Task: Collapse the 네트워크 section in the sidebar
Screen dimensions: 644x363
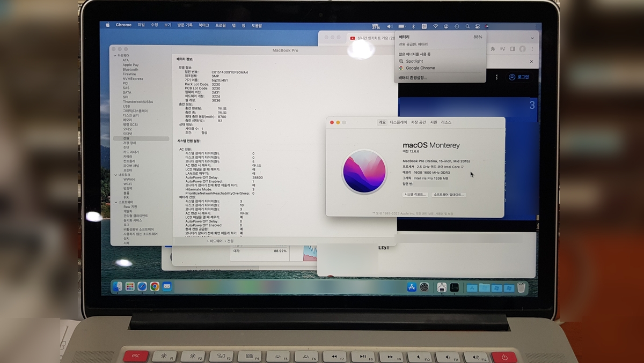Action: click(115, 175)
